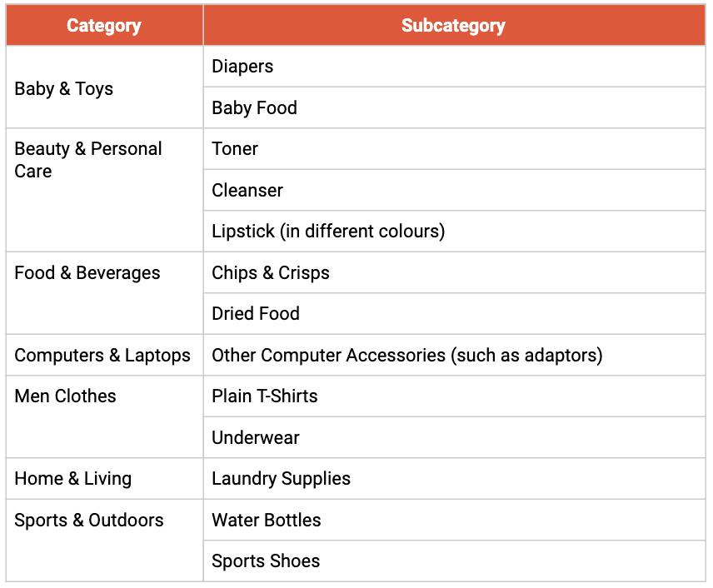Click the Chips & Crisps cell

click(271, 273)
